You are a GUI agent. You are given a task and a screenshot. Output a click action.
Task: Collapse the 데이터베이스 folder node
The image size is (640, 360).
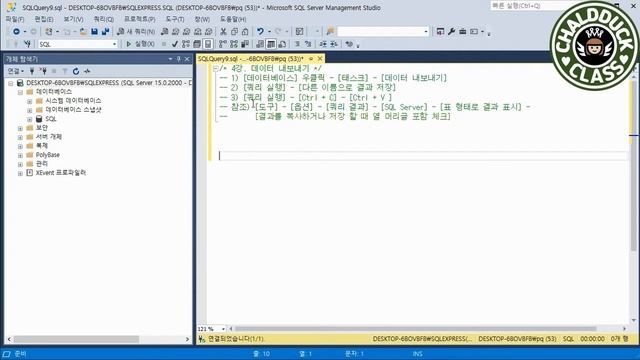[x=20, y=92]
